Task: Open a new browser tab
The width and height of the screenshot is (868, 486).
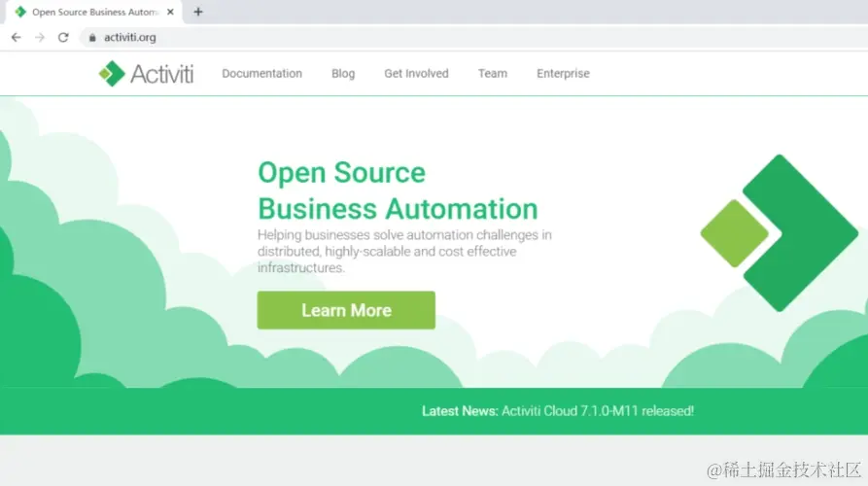Action: pos(198,12)
